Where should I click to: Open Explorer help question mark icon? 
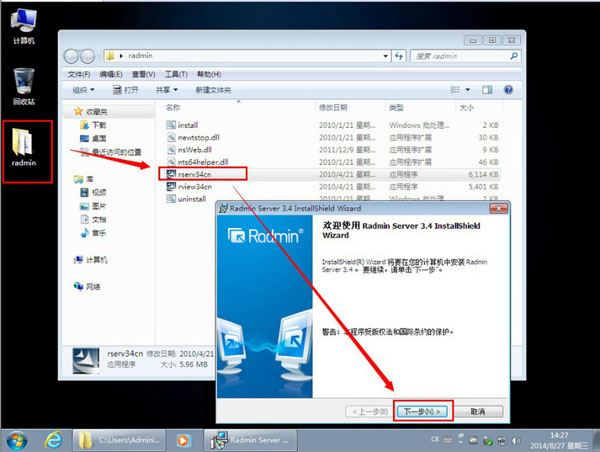click(508, 90)
